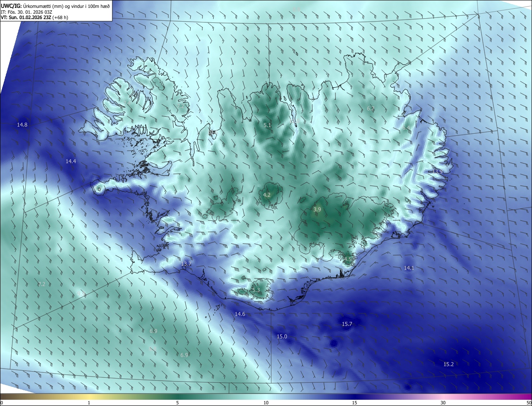Click the color scale tick labeled 1

(x=89, y=403)
